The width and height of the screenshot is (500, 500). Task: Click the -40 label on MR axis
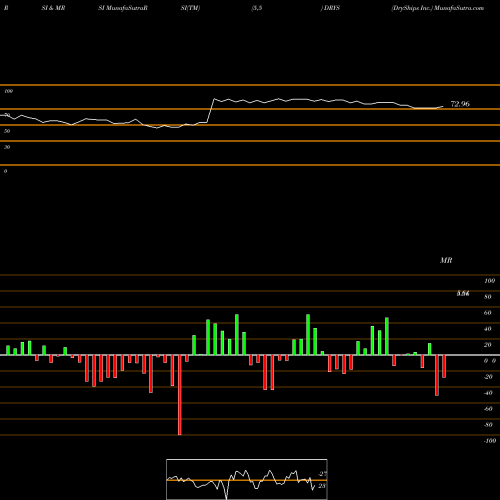pos(488,393)
